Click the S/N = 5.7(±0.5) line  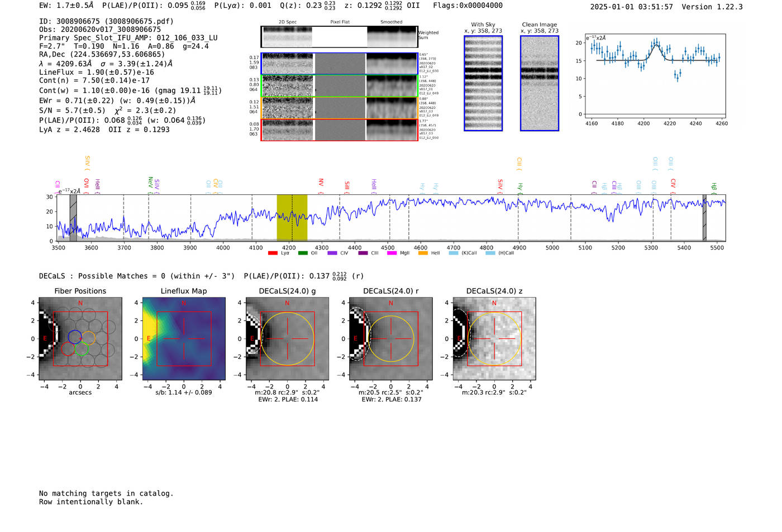coord(108,111)
